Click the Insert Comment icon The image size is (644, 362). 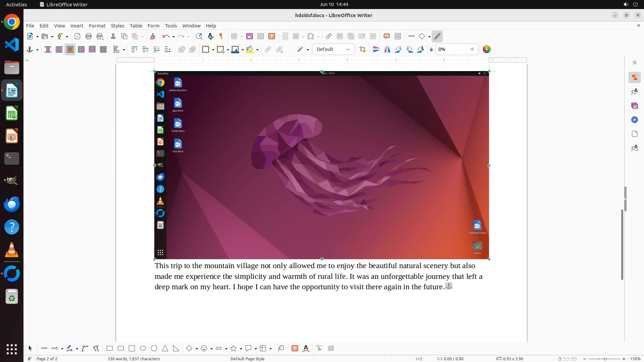click(x=386, y=36)
